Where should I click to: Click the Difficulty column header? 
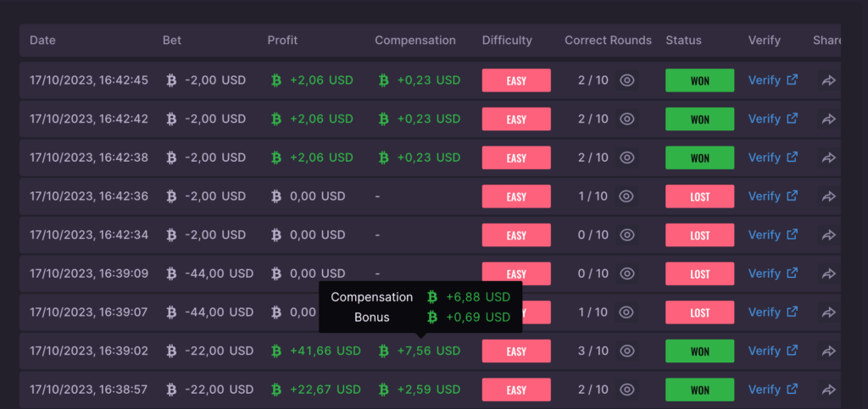pyautogui.click(x=507, y=41)
